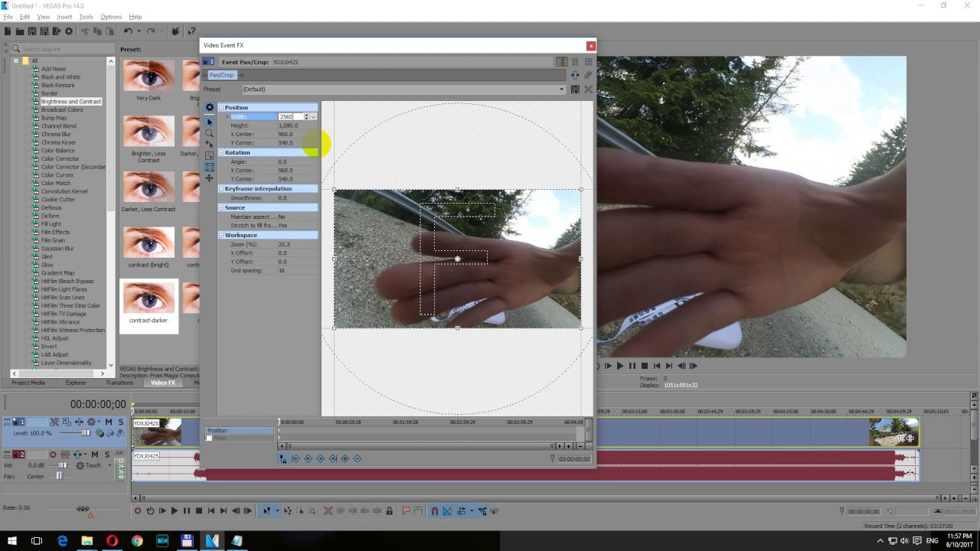The height and width of the screenshot is (551, 980).
Task: Click the Record button in transport bar
Action: point(138,511)
